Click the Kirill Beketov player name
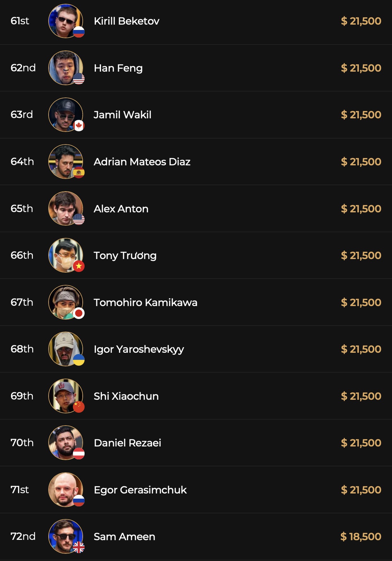The width and height of the screenshot is (392, 561). tap(127, 21)
